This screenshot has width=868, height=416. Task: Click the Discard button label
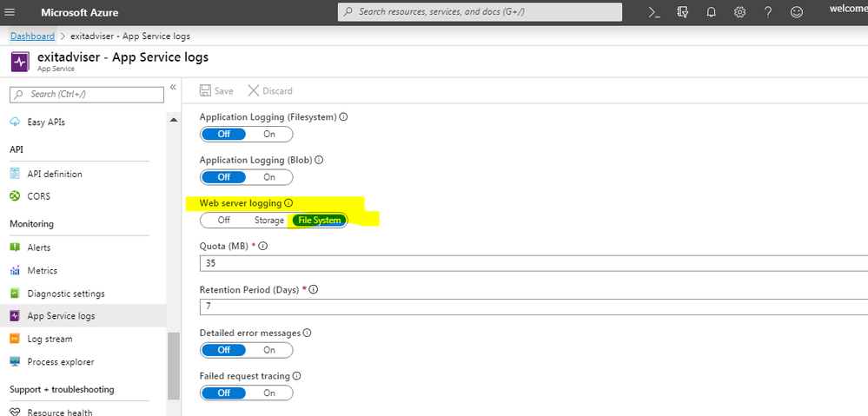coord(277,90)
